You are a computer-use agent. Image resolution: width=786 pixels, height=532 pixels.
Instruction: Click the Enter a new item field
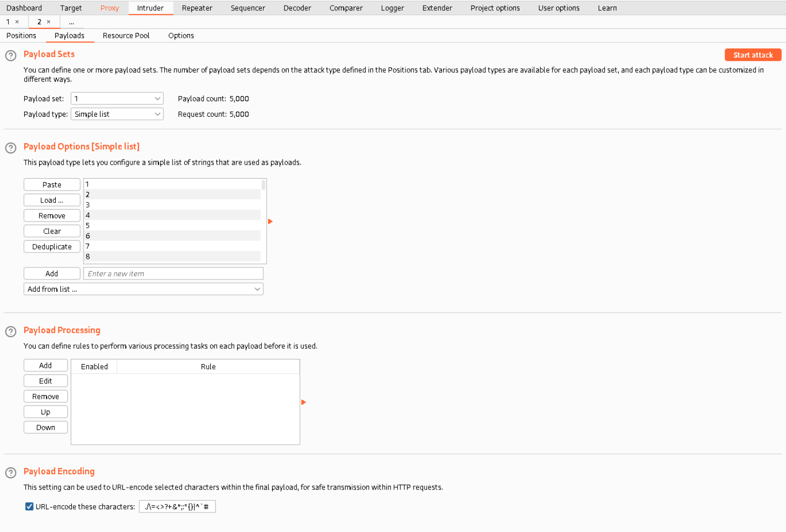point(174,273)
